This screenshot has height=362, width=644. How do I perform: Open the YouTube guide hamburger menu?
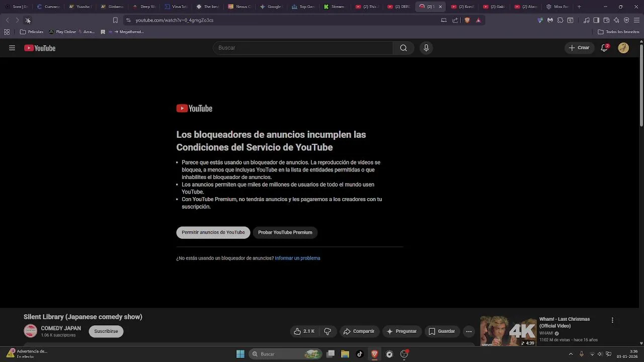[12, 48]
